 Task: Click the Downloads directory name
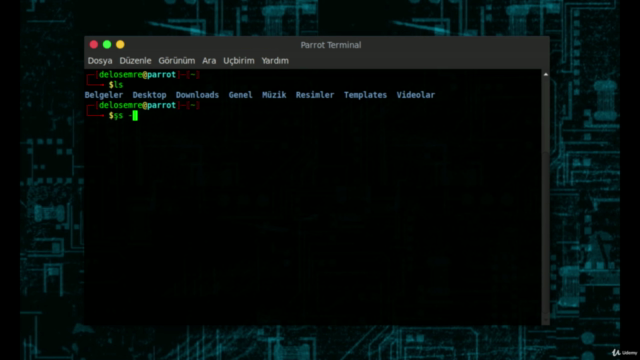(x=197, y=95)
